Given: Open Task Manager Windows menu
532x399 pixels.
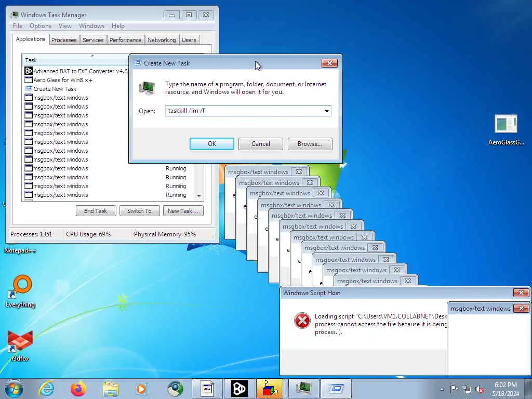Looking at the screenshot, I should pos(91,26).
